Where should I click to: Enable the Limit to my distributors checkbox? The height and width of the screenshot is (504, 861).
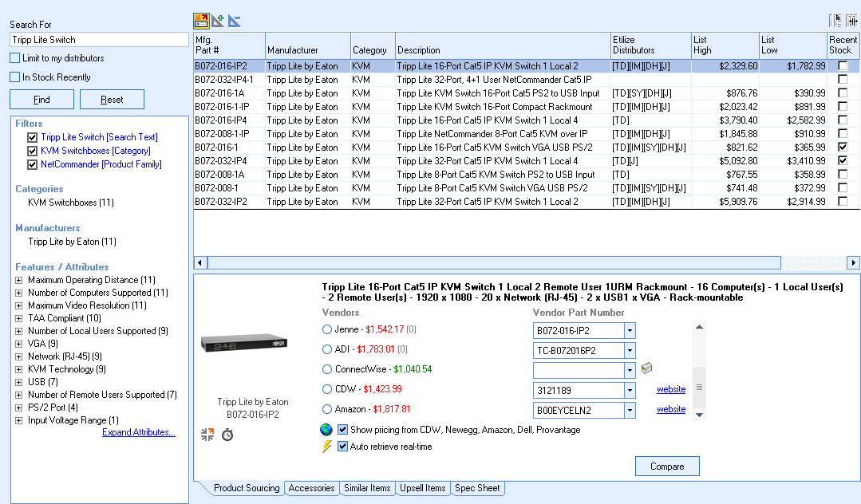click(15, 58)
